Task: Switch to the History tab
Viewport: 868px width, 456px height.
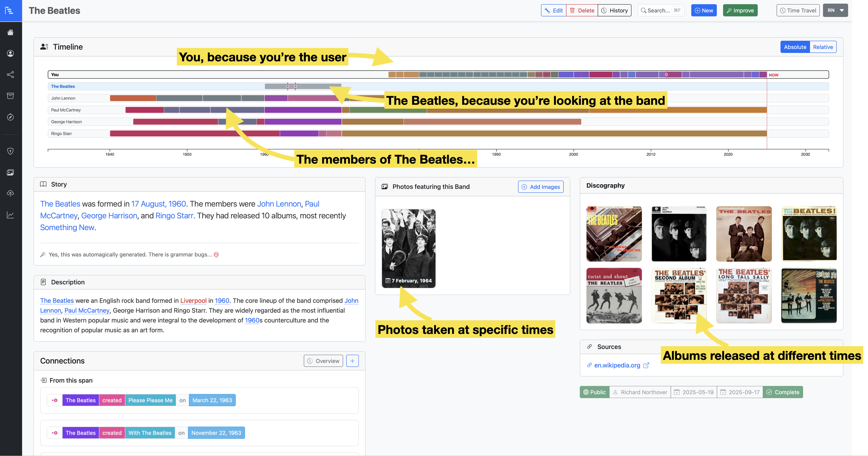Action: (614, 10)
